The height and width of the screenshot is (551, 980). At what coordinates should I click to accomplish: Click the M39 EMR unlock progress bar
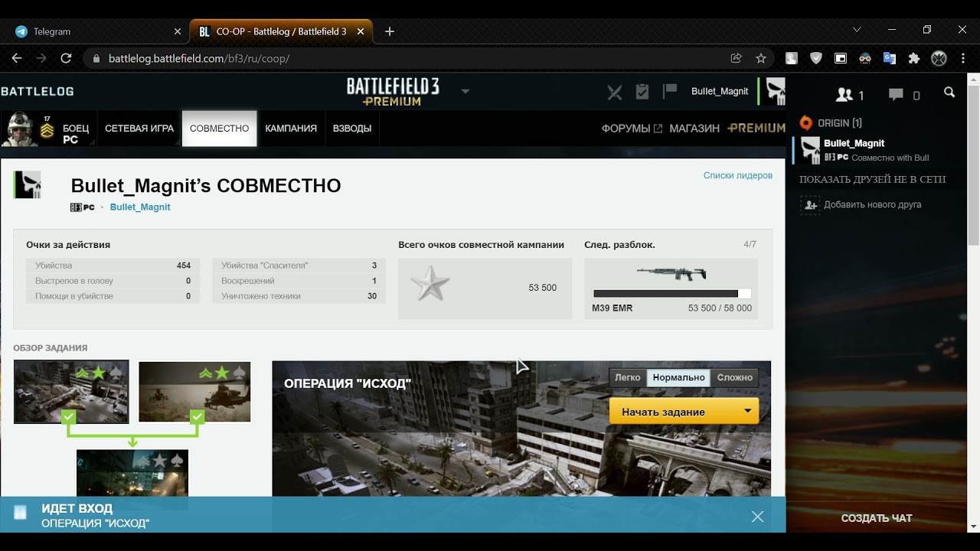coord(671,293)
